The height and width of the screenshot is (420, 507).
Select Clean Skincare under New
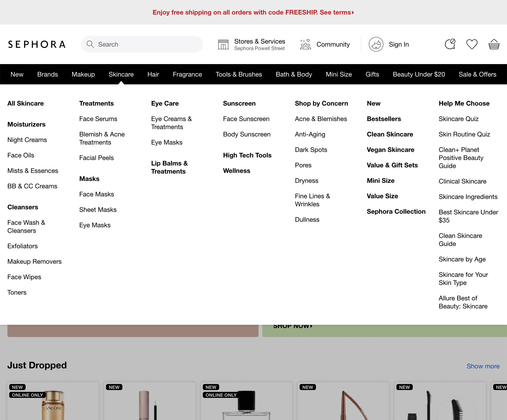(x=390, y=134)
